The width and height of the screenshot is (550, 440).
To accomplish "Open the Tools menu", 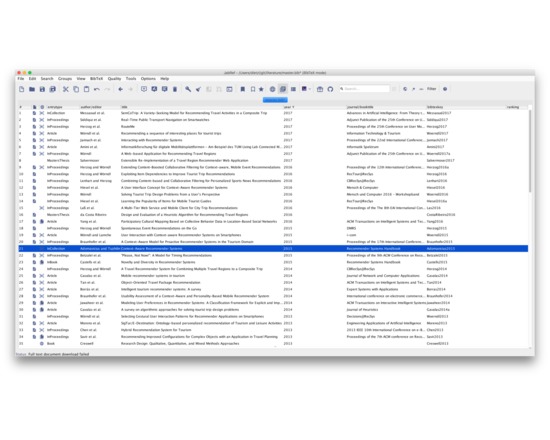I will tap(131, 79).
